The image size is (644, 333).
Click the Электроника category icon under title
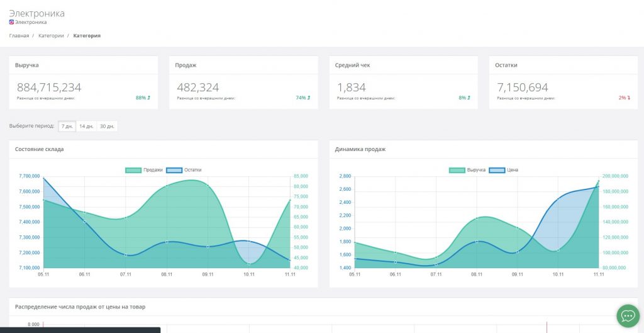tap(11, 22)
